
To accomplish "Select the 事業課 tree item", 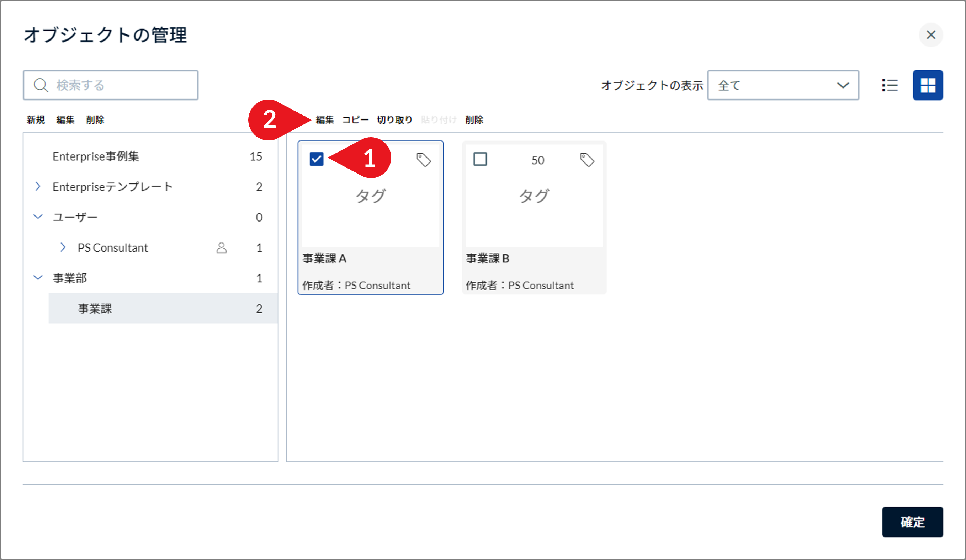I will tap(94, 308).
